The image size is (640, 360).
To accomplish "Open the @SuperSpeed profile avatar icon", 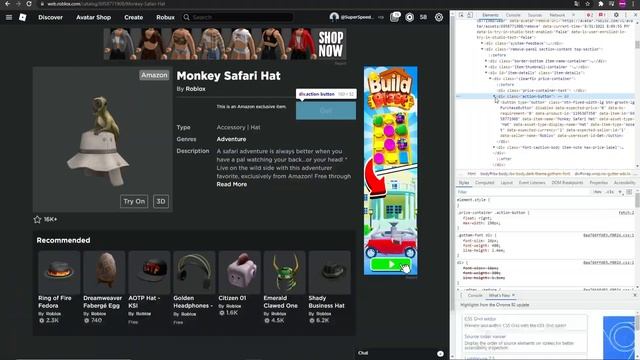I will point(334,17).
